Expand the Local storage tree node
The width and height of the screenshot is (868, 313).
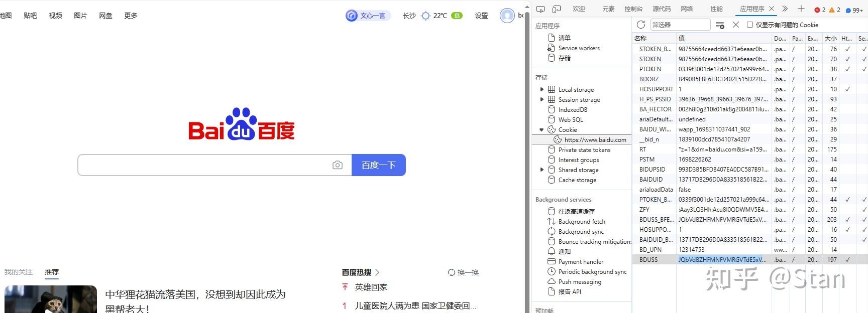[x=542, y=89]
